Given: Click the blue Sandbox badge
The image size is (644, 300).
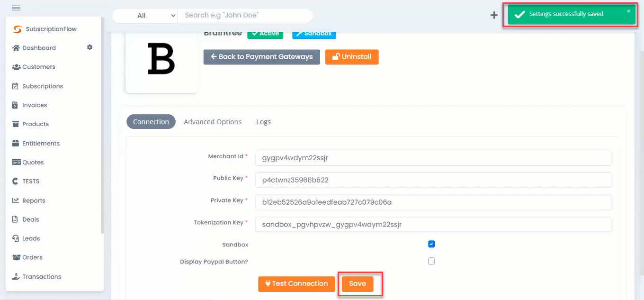Looking at the screenshot, I should 314,34.
